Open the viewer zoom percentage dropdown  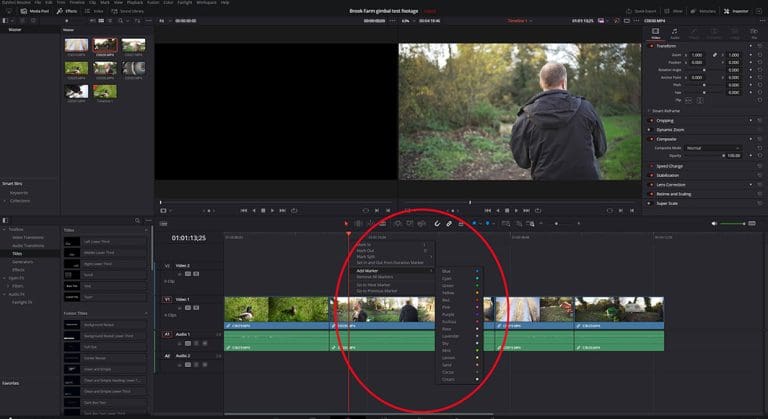click(x=408, y=21)
